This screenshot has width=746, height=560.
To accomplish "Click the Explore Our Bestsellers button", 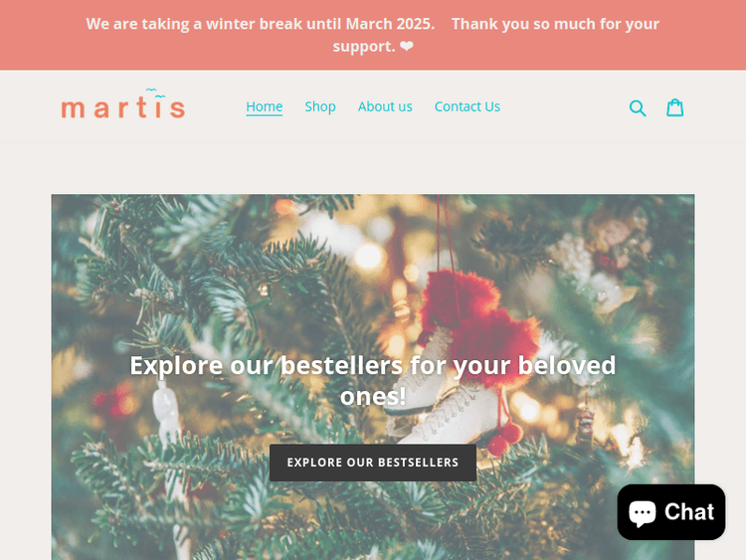I will click(373, 463).
